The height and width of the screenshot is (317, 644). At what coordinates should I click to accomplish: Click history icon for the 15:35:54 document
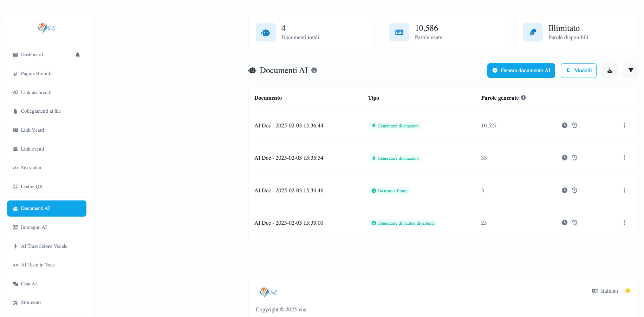574,158
